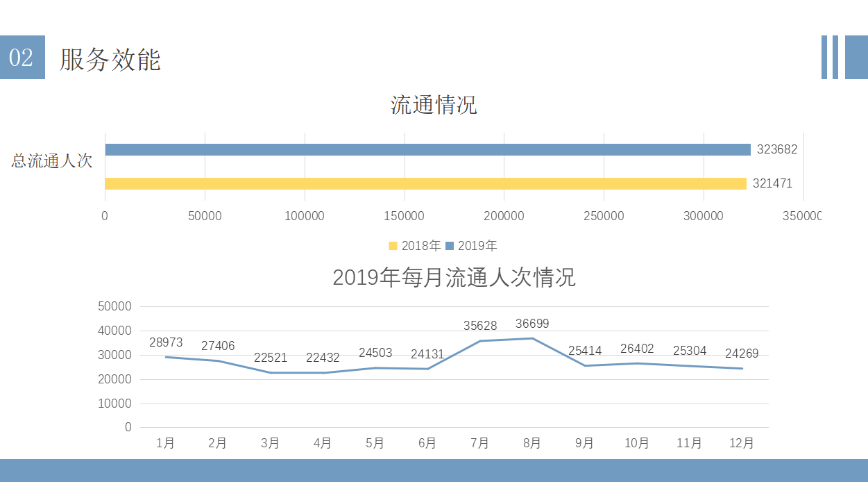Image resolution: width=868 pixels, height=482 pixels.
Task: Click the 22432 data label
Action: tap(323, 358)
